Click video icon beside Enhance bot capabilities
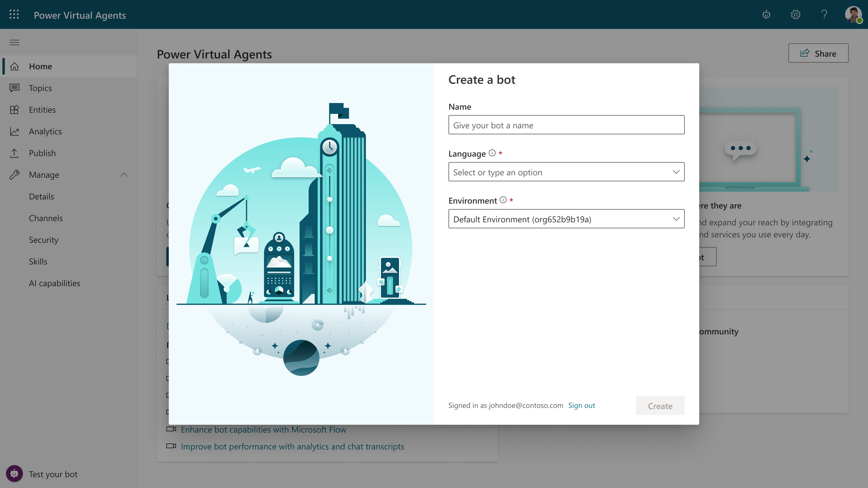This screenshot has height=488, width=868. (x=171, y=429)
